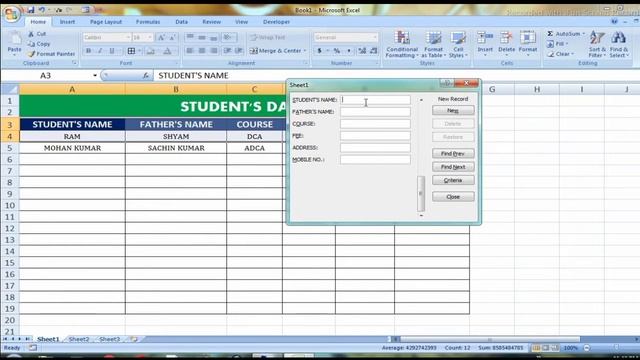The image size is (640, 360).
Task: Click the New button in the form dialog
Action: pos(453,110)
